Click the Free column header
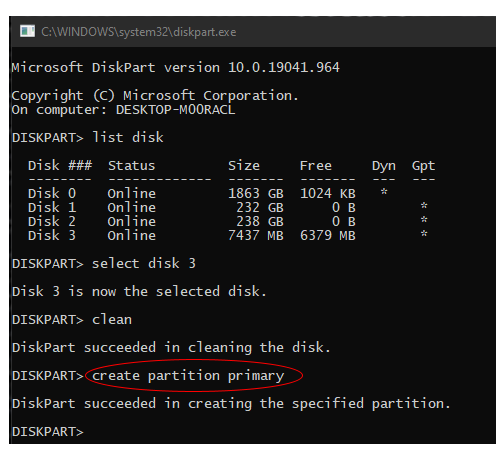Screen dimensions: 504x452 [x=316, y=165]
